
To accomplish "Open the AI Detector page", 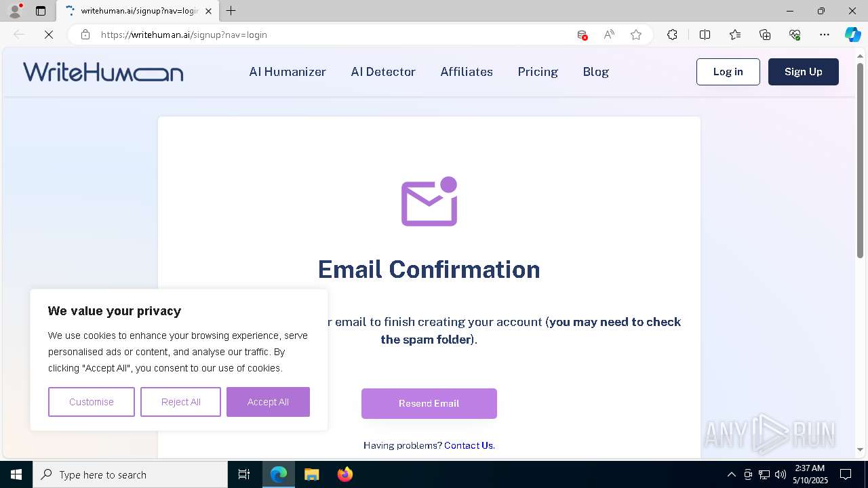I will point(383,72).
